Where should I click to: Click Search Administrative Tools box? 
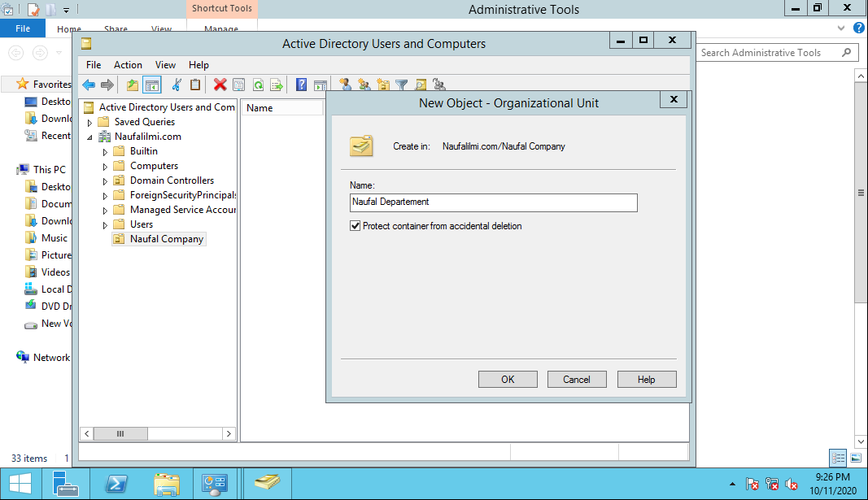[777, 53]
